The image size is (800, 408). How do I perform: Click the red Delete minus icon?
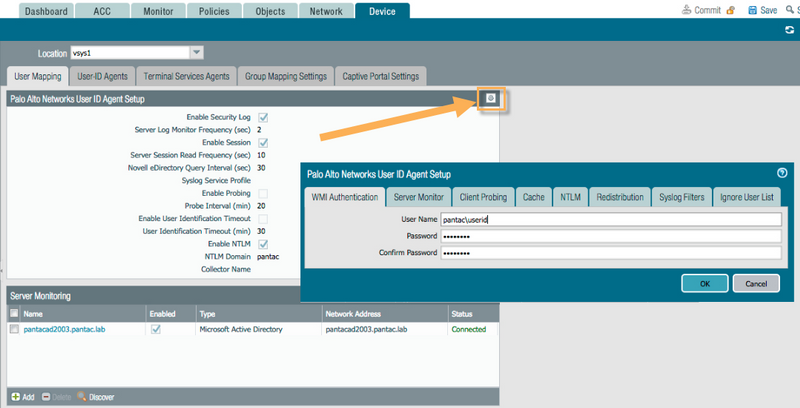pyautogui.click(x=46, y=397)
